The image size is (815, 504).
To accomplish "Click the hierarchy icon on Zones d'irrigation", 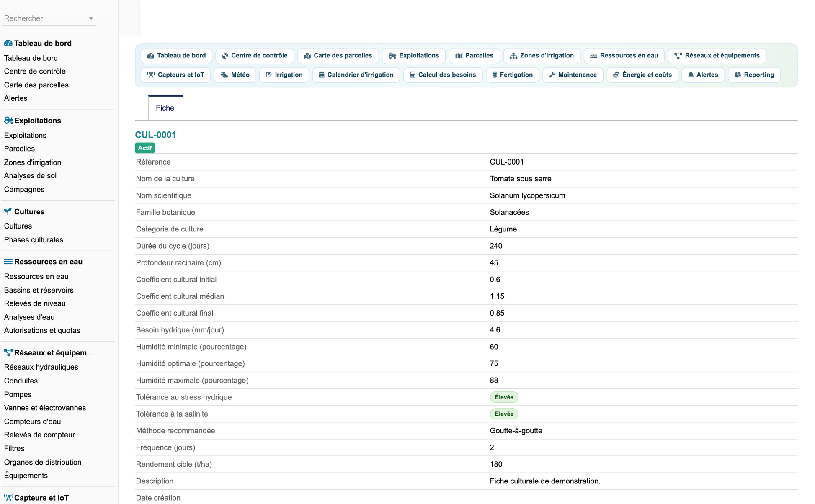I will pos(513,56).
